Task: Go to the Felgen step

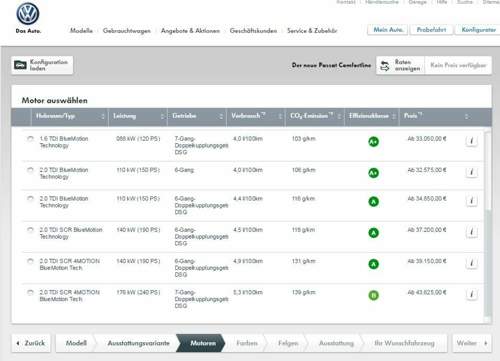Action: [288, 343]
